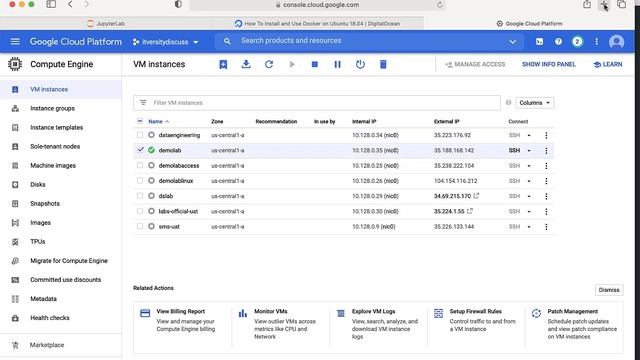Expand the search bar dropdown chevron
The image size is (640, 360).
point(513,42)
